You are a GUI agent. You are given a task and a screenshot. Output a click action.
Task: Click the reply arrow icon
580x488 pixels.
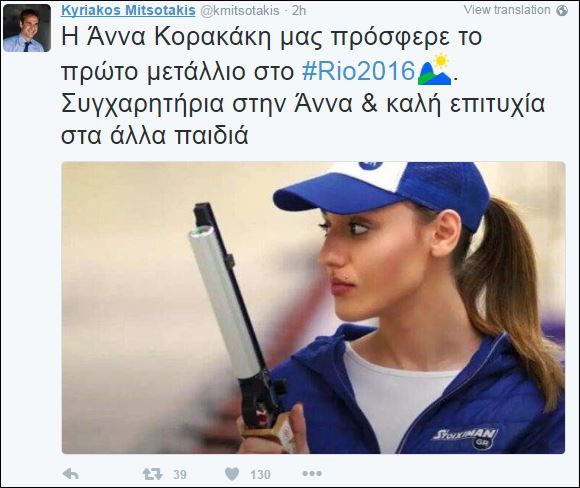tap(71, 474)
